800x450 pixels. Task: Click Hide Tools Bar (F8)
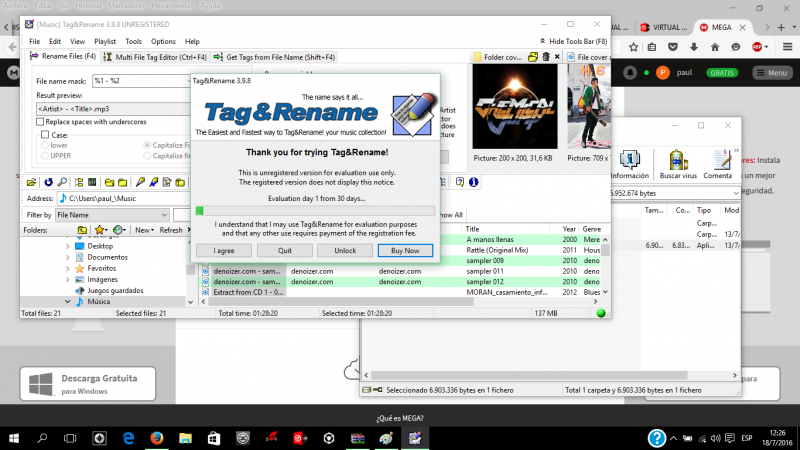point(573,41)
